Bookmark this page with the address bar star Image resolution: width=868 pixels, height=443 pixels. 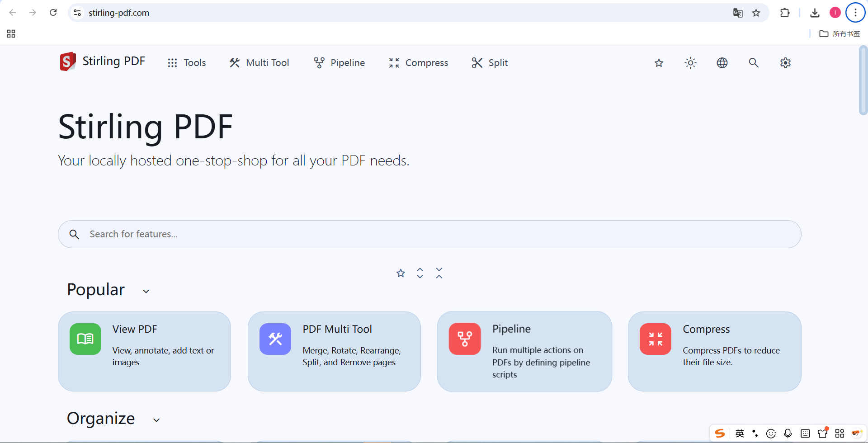[756, 13]
